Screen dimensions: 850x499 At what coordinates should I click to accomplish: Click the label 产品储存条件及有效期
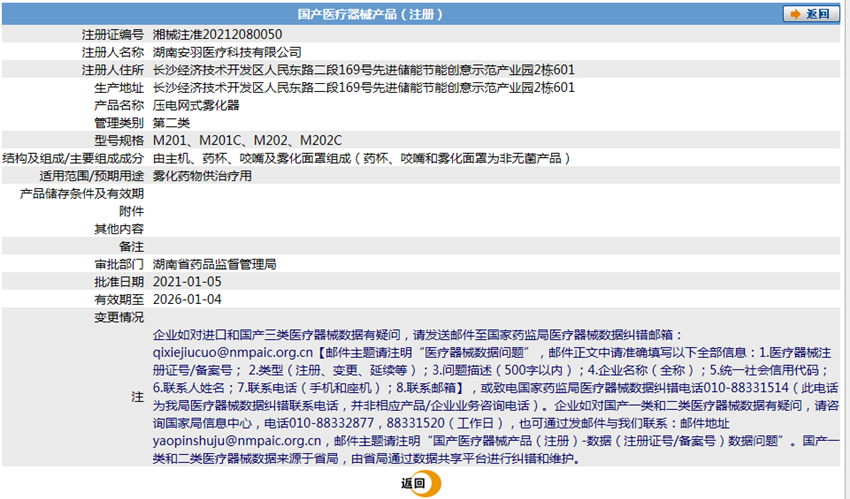pyautogui.click(x=82, y=193)
